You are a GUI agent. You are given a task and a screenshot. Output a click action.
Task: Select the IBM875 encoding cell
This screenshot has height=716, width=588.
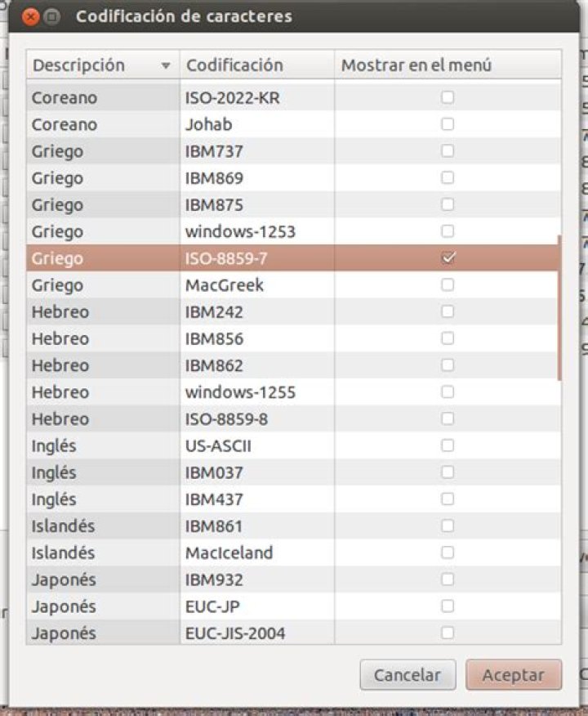point(257,204)
